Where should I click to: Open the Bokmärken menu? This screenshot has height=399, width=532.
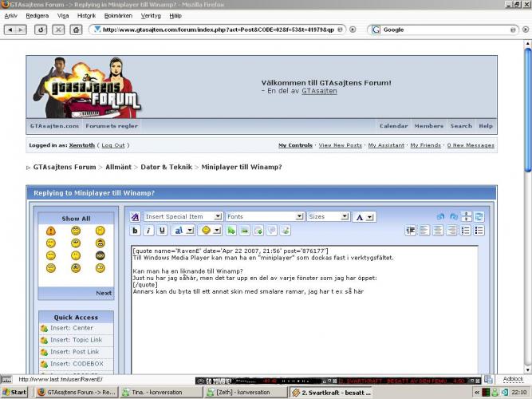(x=118, y=16)
